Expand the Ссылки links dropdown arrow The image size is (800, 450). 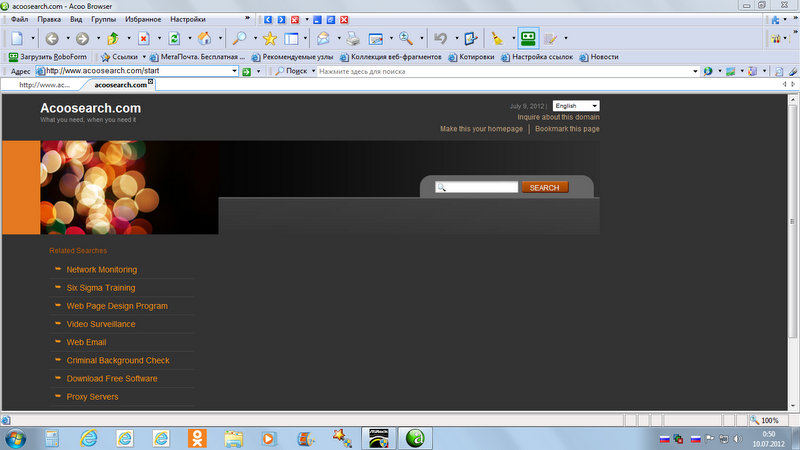[144, 57]
